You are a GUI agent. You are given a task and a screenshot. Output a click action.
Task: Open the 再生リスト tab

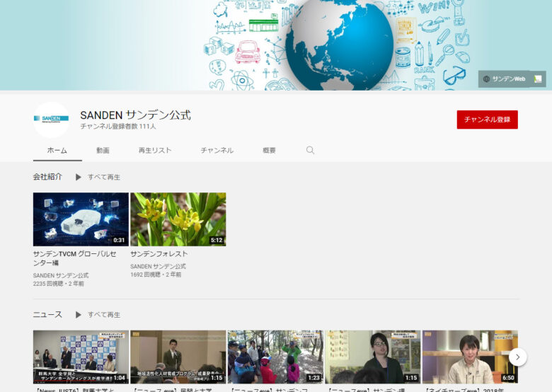[155, 150]
